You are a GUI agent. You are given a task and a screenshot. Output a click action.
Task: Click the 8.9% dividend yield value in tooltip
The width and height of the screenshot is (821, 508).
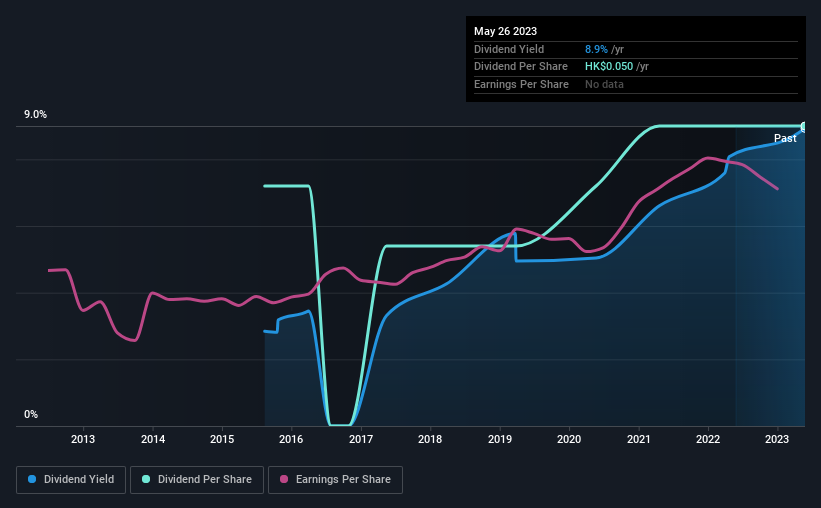point(596,49)
